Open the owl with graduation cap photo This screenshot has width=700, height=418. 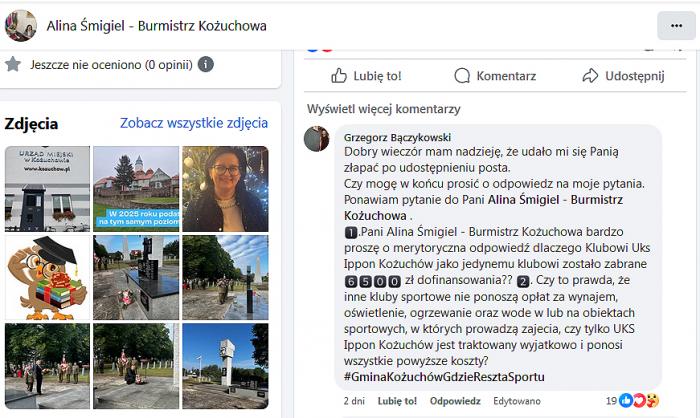pos(47,277)
